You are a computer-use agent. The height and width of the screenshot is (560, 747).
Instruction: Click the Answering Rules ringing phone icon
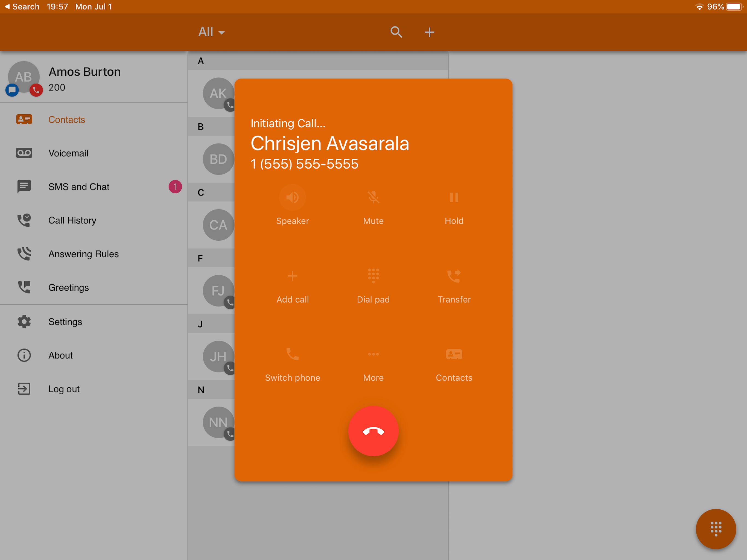[24, 254]
